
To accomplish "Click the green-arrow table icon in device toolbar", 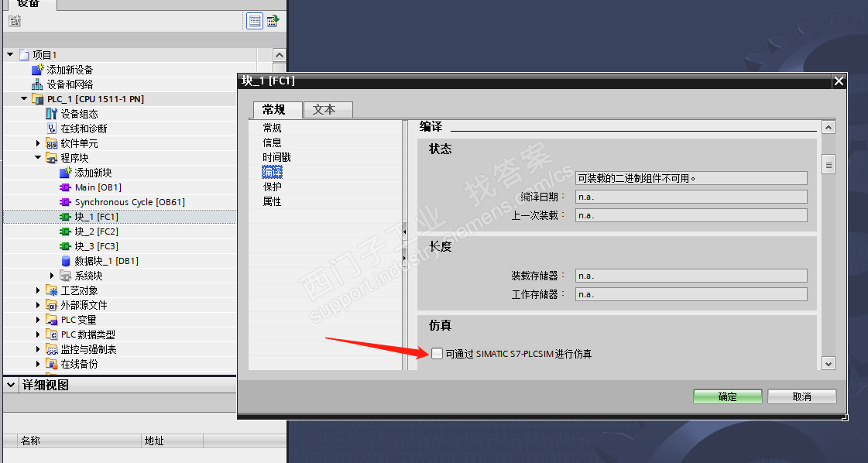I will tap(273, 21).
